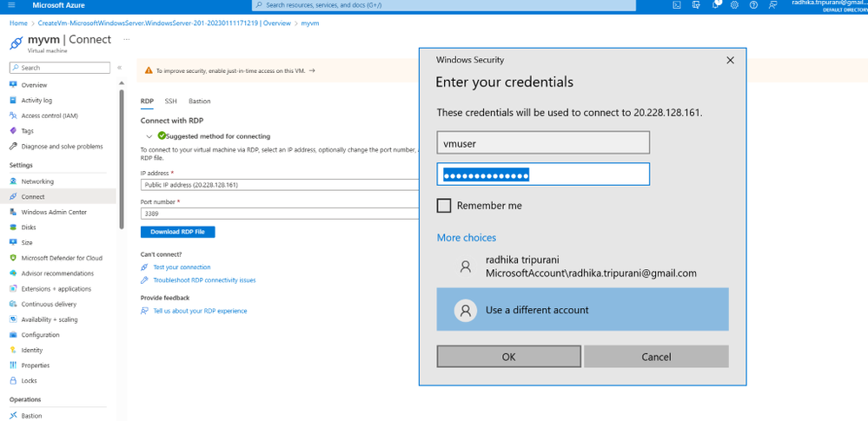Collapse the Suggested method for connecting section
The height and width of the screenshot is (421, 868).
149,136
